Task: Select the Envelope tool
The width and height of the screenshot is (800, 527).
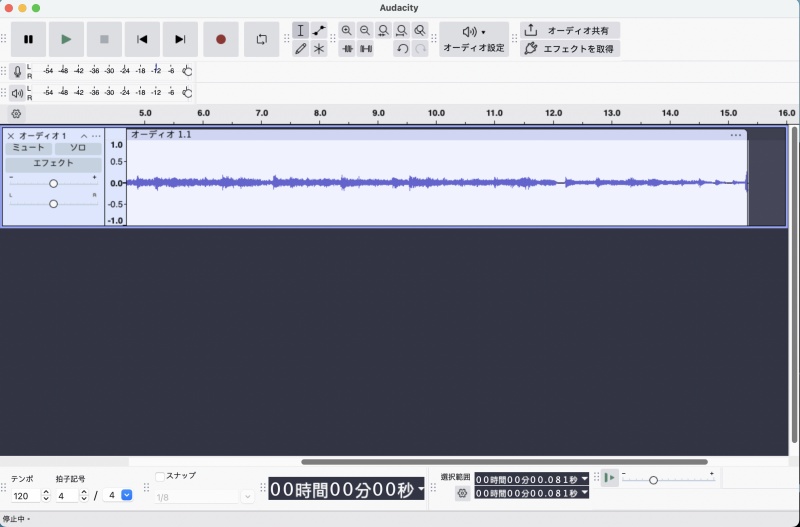Action: [x=319, y=31]
